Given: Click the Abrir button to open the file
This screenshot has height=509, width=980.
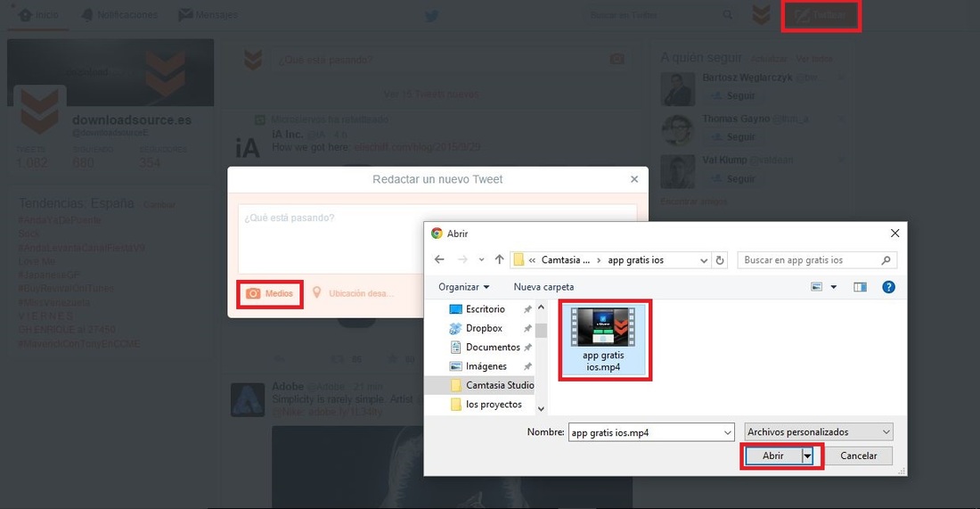Looking at the screenshot, I should (x=772, y=456).
